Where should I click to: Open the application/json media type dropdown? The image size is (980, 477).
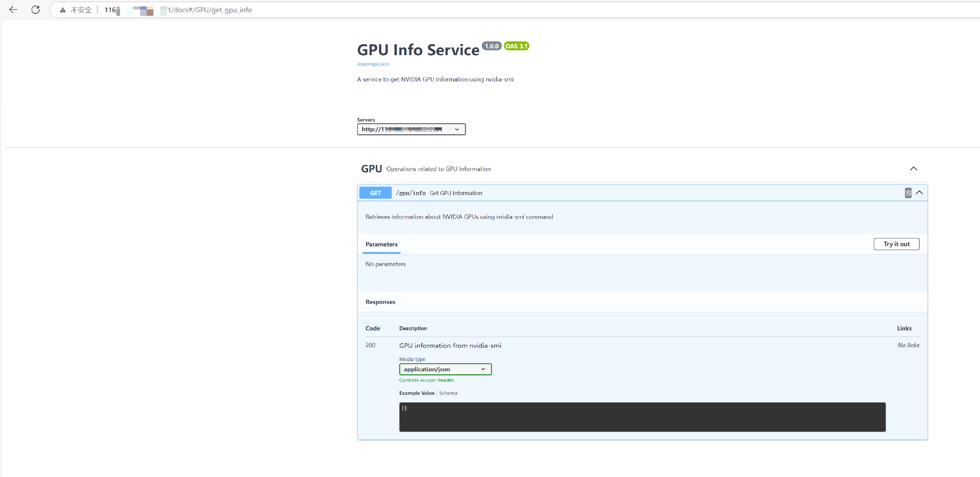point(445,369)
